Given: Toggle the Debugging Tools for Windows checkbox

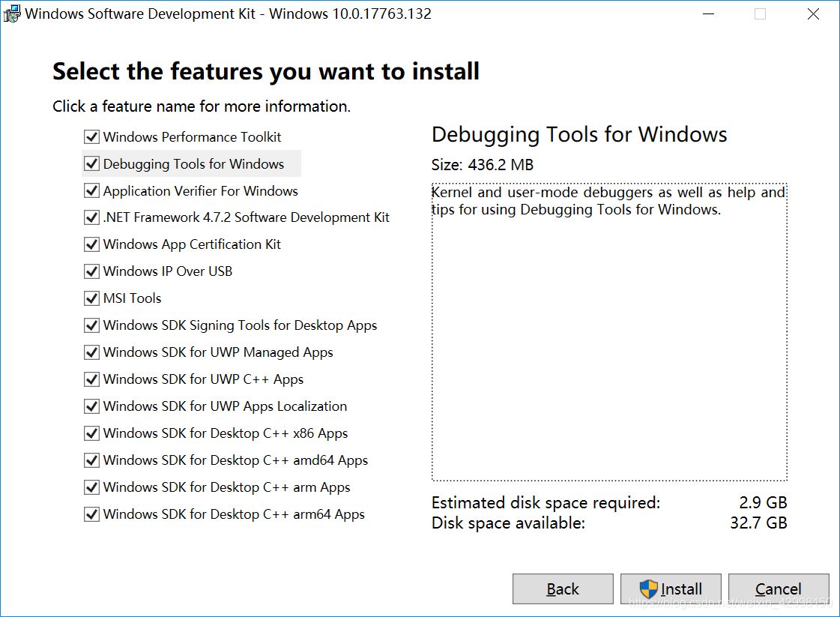Looking at the screenshot, I should [x=91, y=164].
